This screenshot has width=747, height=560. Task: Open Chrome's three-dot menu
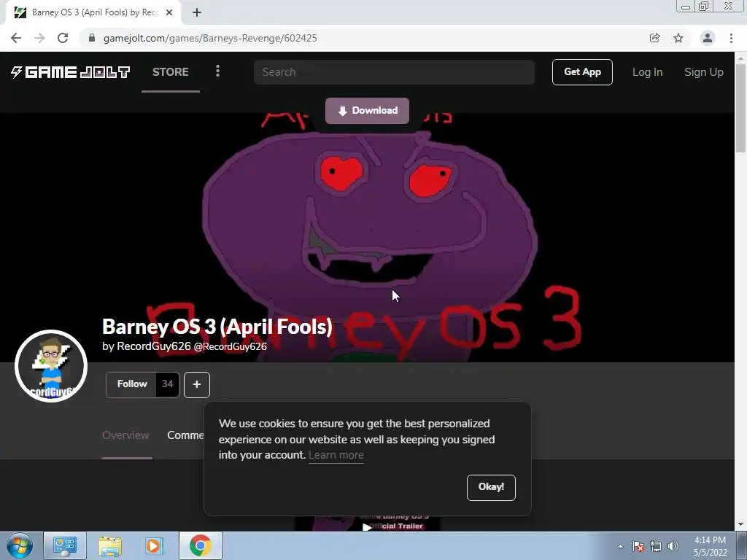pos(731,38)
